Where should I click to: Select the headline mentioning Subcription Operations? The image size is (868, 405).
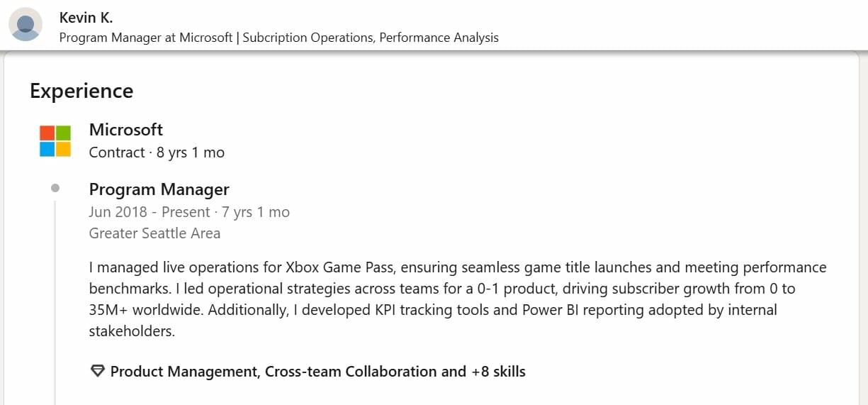pos(278,38)
